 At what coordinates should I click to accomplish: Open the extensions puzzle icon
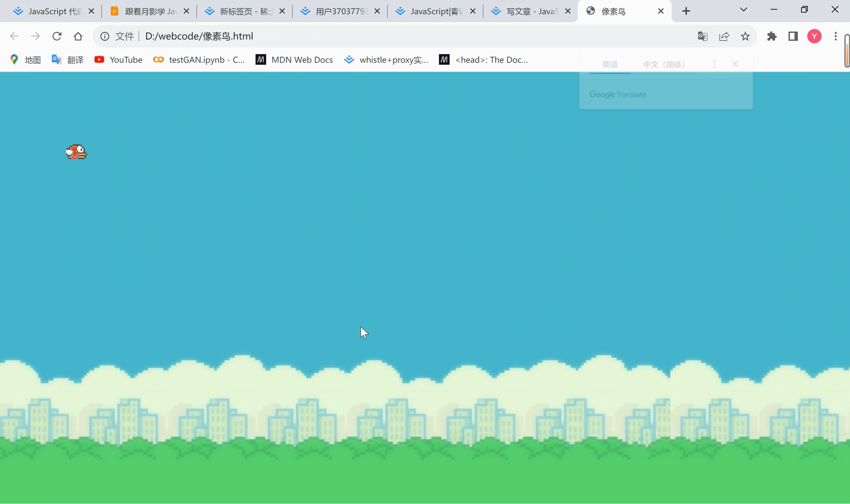[x=772, y=36]
